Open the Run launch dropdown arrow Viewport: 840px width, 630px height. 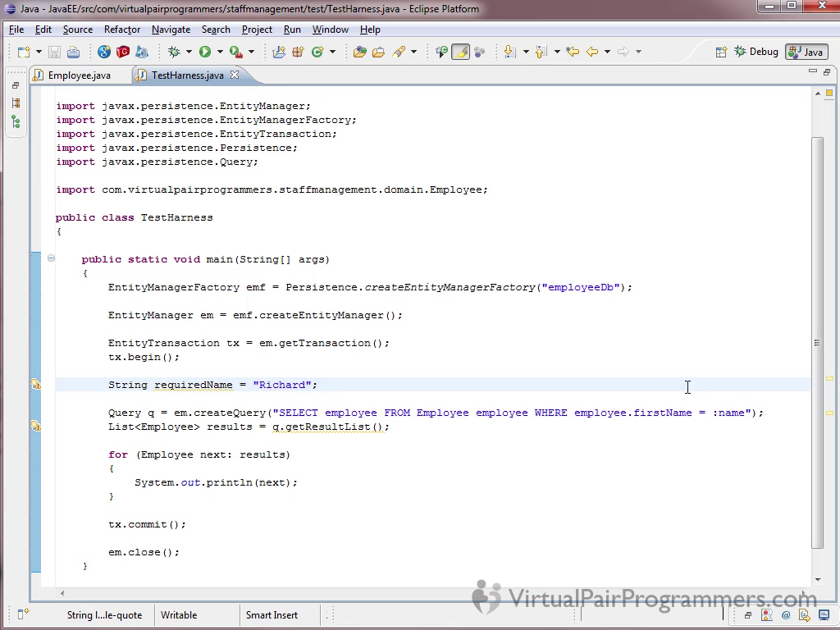pyautogui.click(x=220, y=52)
